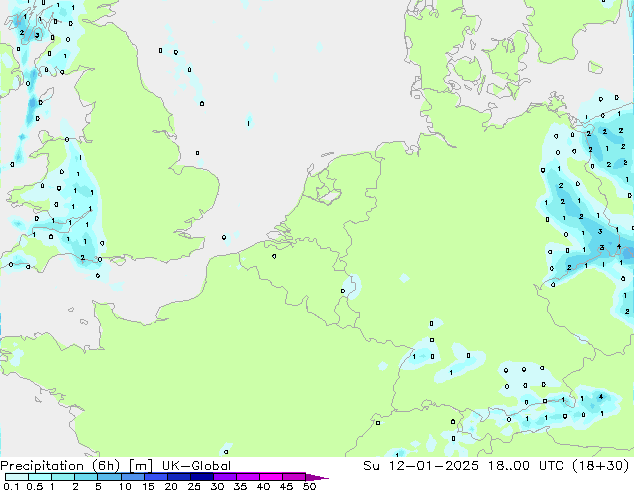The height and width of the screenshot is (490, 634).
Task: Click legend tick label "35"
Action: (x=240, y=486)
